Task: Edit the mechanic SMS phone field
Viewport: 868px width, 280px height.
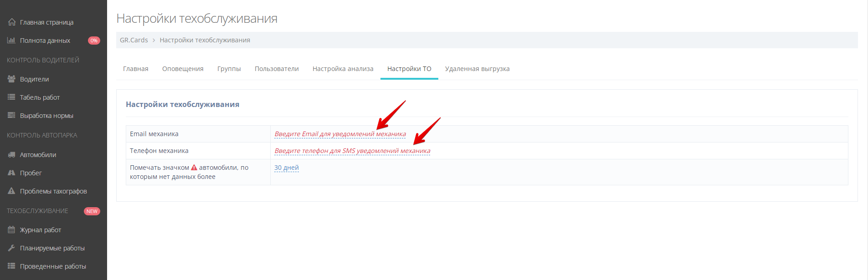Action: [352, 151]
